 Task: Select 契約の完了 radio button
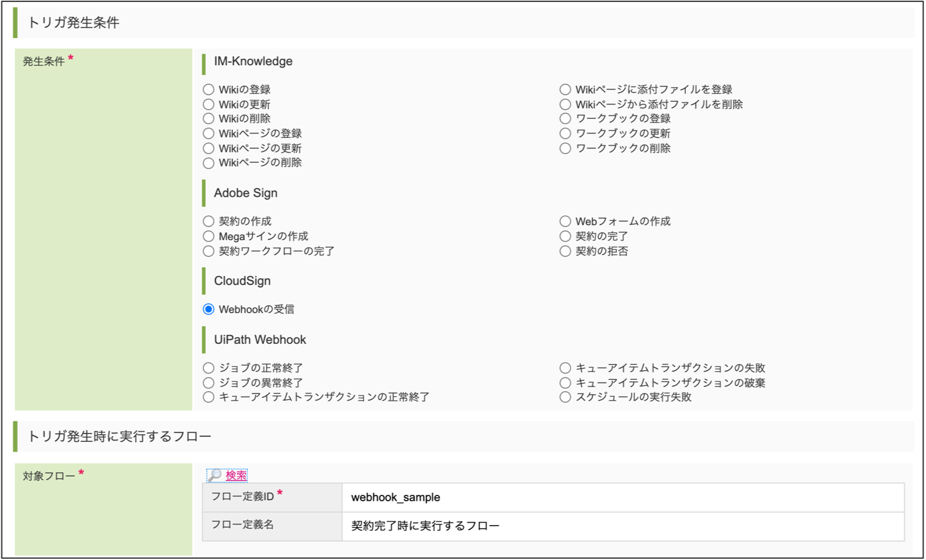[565, 235]
